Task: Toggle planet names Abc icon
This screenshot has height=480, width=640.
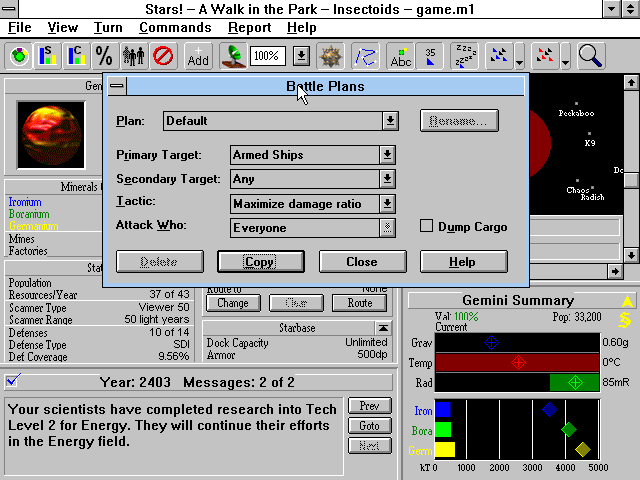Action: coord(400,56)
